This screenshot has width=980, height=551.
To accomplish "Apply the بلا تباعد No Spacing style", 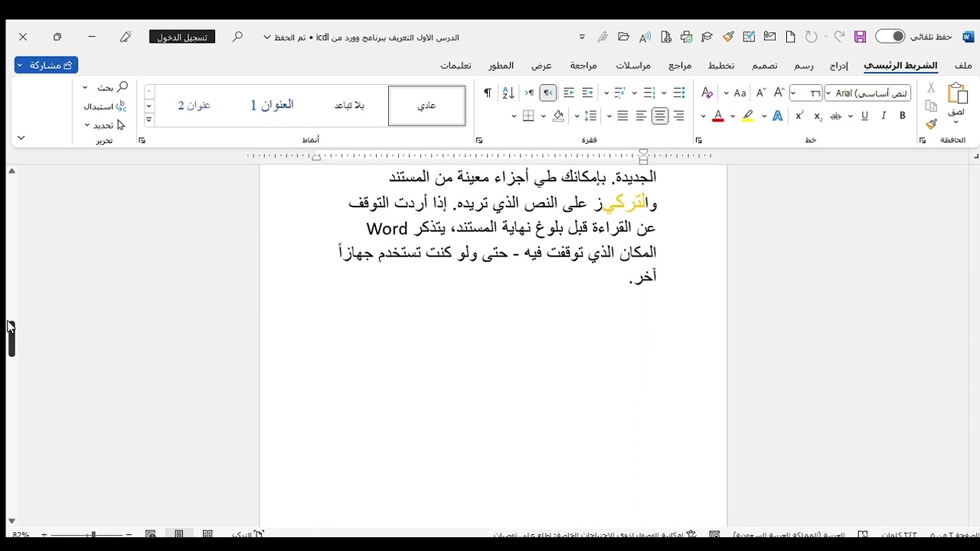I will coord(349,106).
